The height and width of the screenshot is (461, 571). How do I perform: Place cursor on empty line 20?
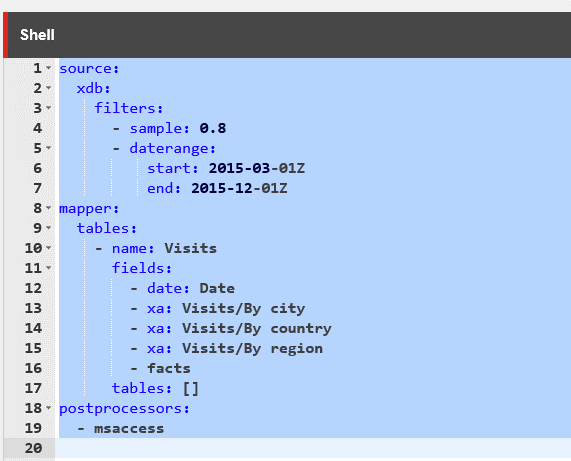pyautogui.click(x=312, y=448)
